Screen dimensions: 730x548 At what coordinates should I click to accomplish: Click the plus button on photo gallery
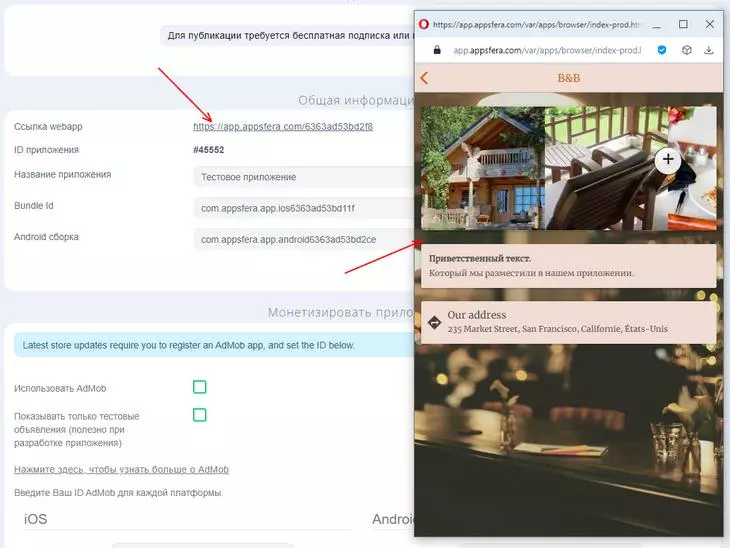click(668, 159)
